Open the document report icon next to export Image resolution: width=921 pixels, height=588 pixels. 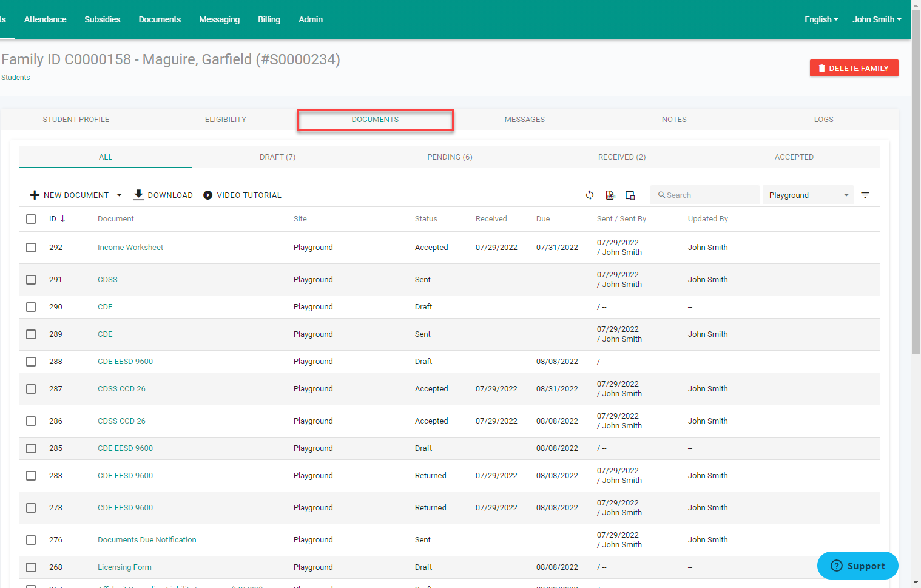[x=630, y=195]
